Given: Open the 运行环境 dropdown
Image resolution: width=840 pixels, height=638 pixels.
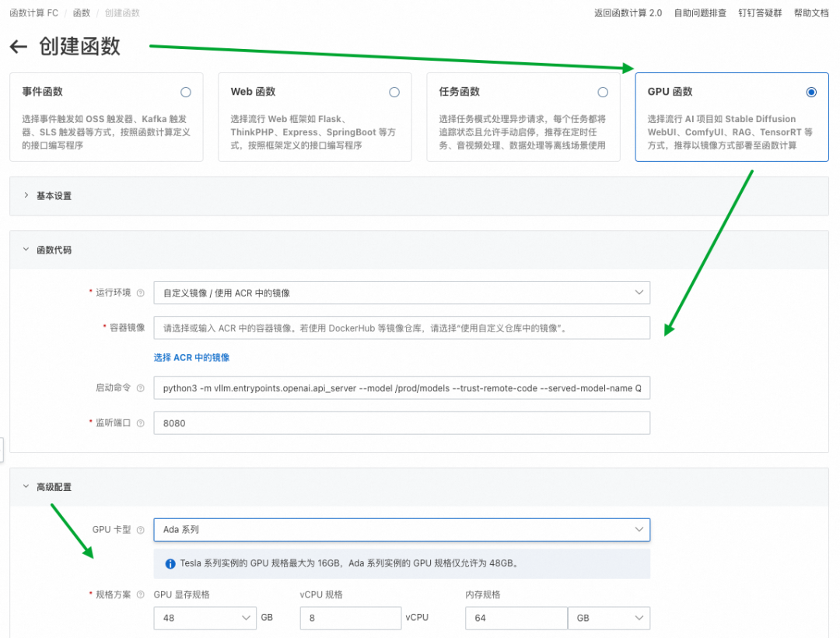Looking at the screenshot, I should (x=401, y=293).
